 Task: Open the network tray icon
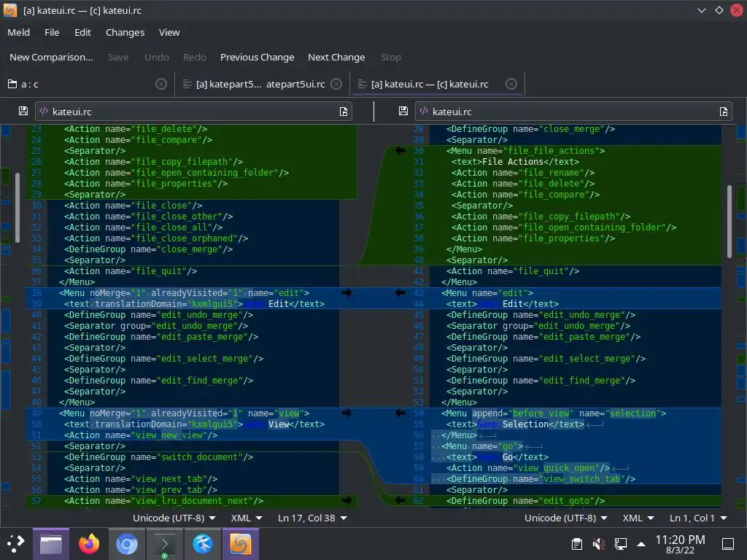[x=620, y=544]
